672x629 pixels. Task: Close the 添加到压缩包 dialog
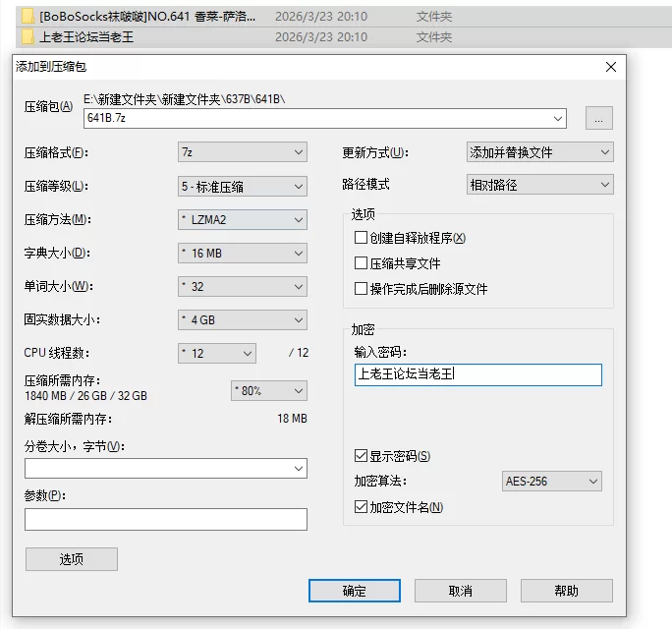[611, 67]
